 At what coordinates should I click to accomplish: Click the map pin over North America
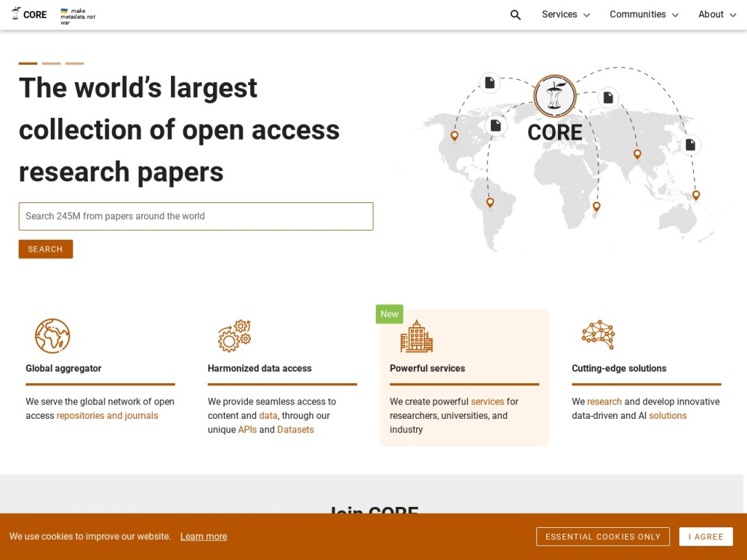point(454,136)
